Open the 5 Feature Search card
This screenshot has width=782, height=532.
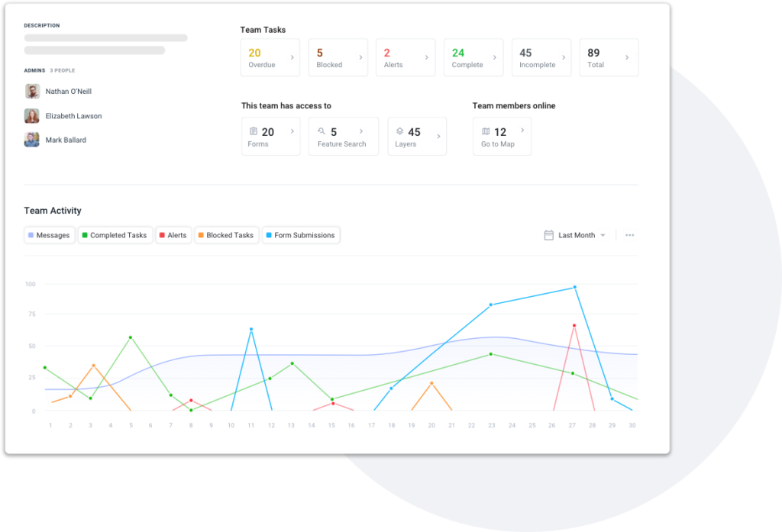point(344,136)
